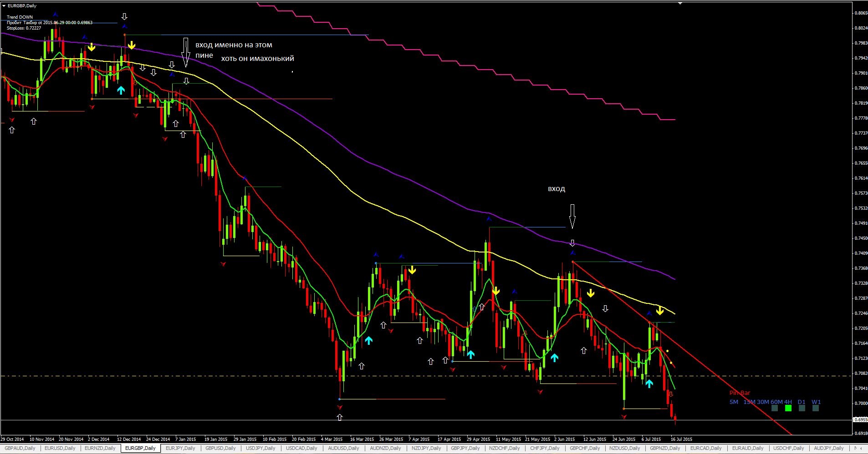The image size is (868, 454).
Task: Click the W1 timeframe label
Action: [816, 402]
